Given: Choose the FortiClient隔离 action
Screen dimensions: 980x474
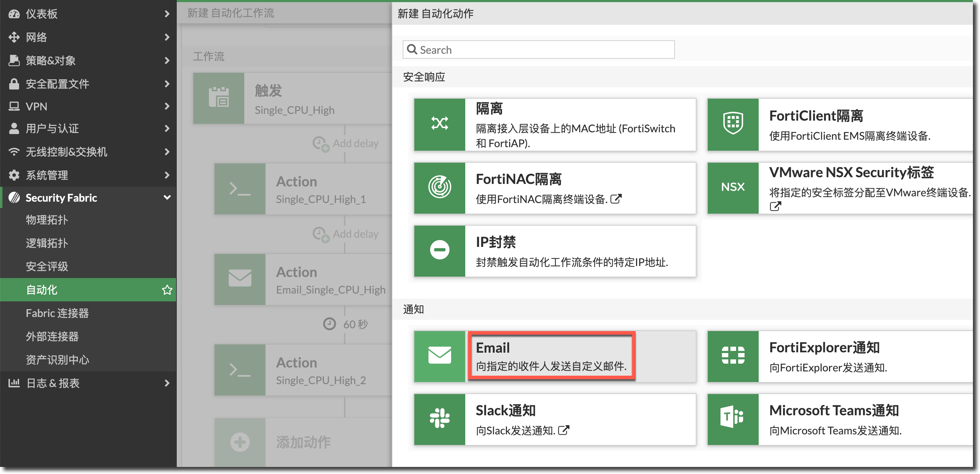Looking at the screenshot, I should coord(840,124).
